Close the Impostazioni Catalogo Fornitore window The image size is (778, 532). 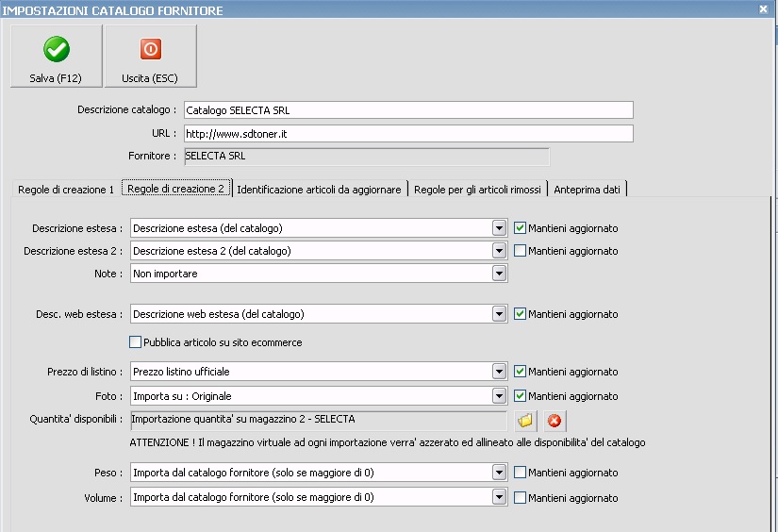(764, 8)
